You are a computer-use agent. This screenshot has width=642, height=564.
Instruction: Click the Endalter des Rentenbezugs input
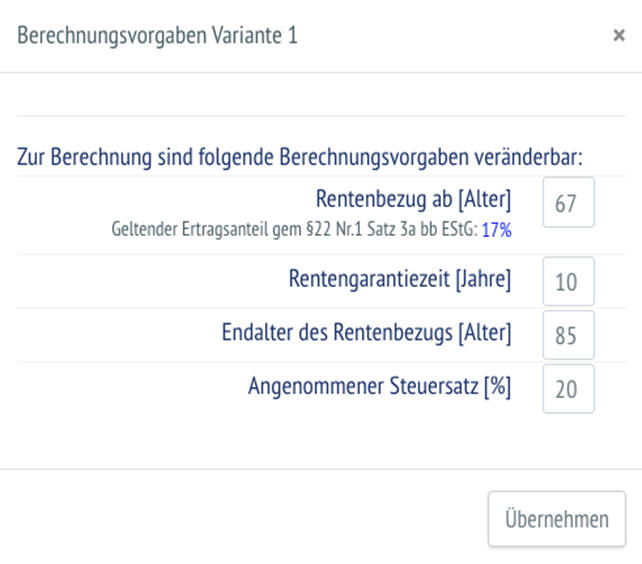567,336
